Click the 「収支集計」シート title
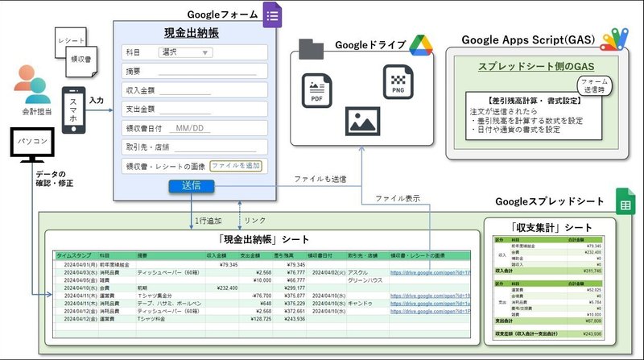Viewport: 644px width, 360px height. pos(551,228)
